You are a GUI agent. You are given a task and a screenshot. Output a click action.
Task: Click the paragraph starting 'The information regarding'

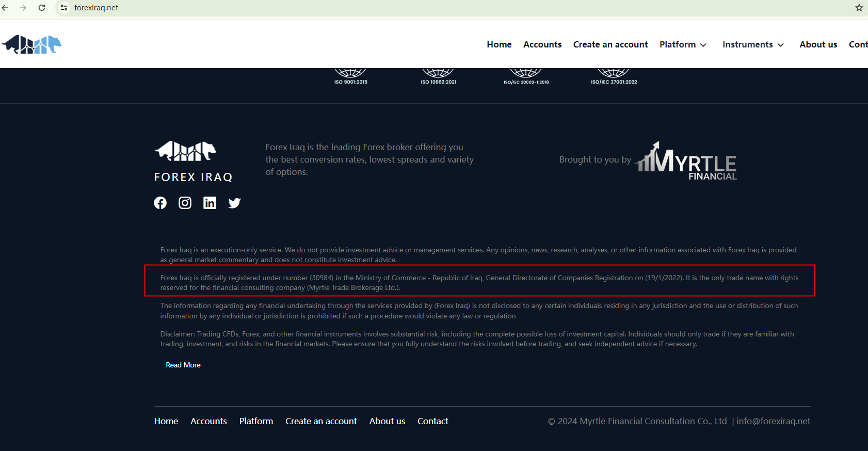pyautogui.click(x=479, y=311)
